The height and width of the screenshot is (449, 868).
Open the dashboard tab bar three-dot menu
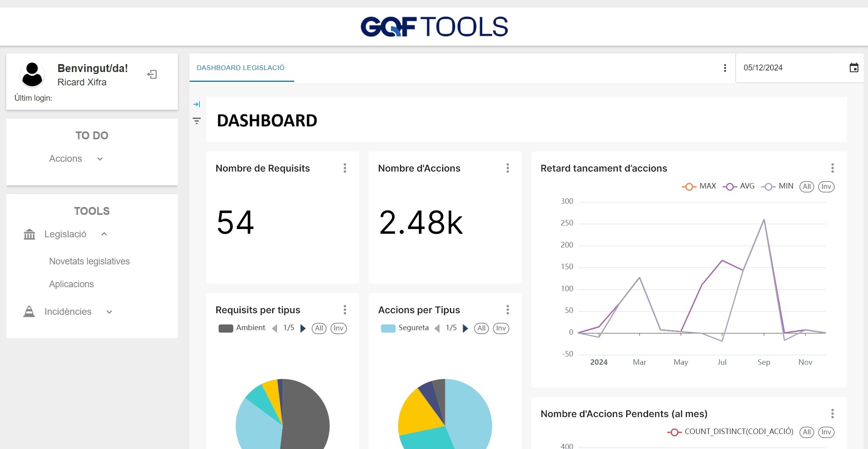click(x=725, y=68)
